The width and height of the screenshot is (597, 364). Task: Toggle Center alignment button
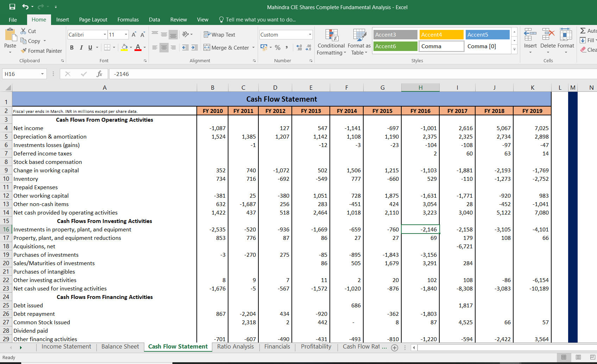[164, 47]
